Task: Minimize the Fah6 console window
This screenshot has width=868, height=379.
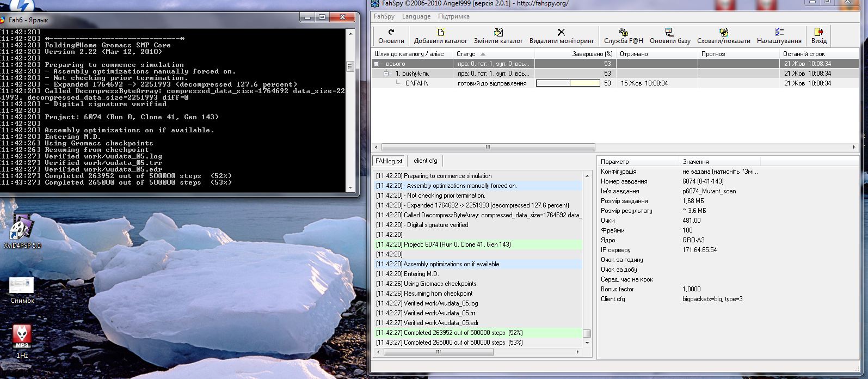Action: [308, 17]
